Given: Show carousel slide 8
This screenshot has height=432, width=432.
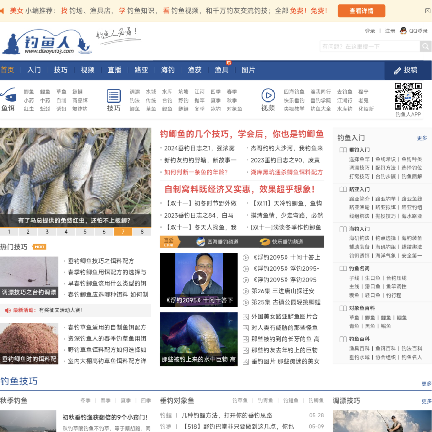Looking at the screenshot, I should pos(142,232).
